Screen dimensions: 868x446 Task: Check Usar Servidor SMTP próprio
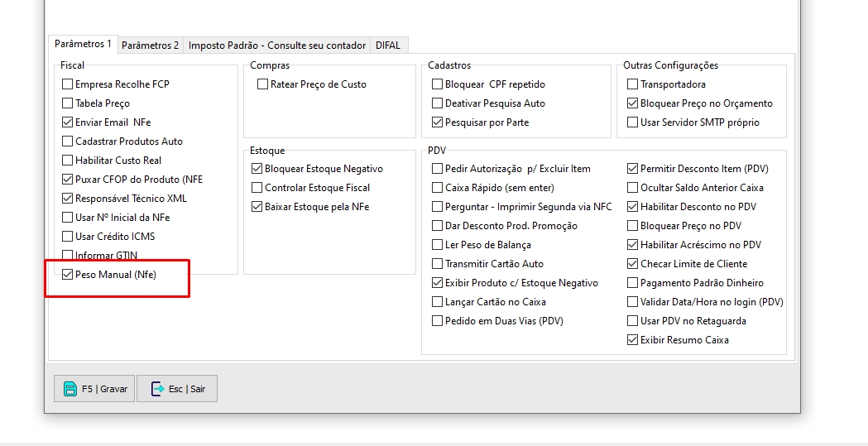click(633, 122)
